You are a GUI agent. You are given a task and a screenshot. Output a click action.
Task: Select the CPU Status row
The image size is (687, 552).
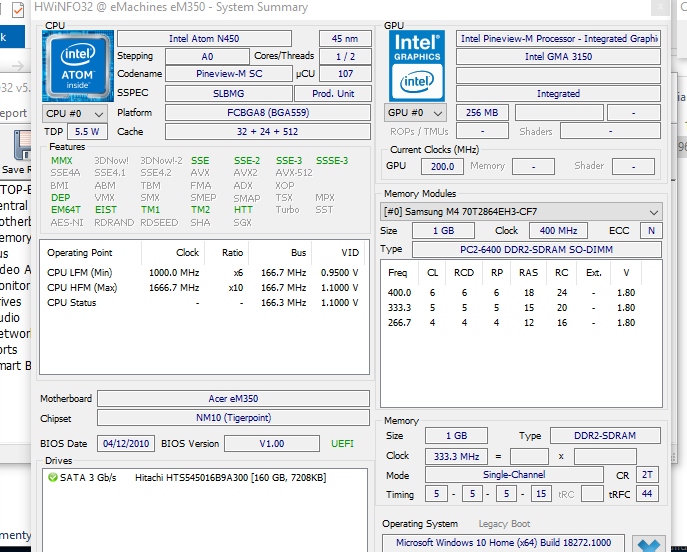point(204,302)
